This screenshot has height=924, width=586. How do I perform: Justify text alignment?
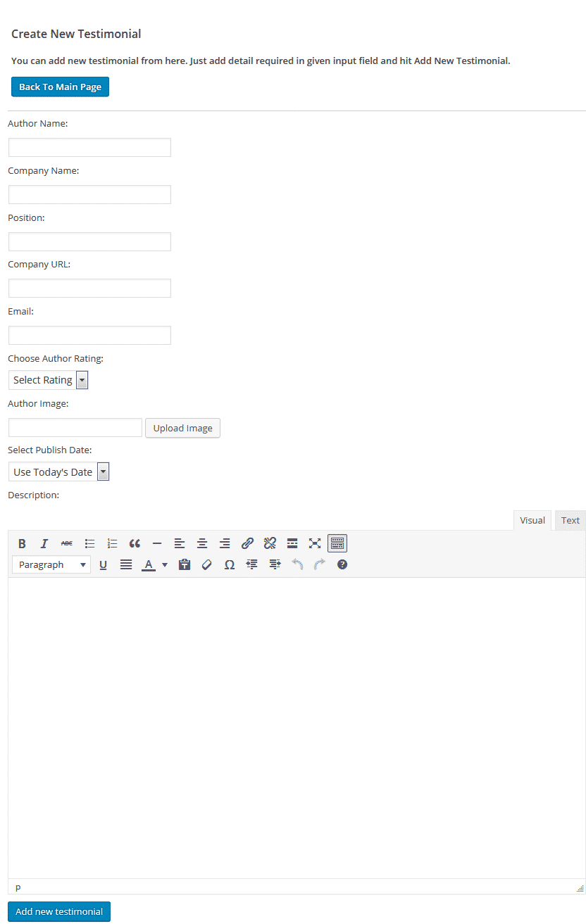point(126,564)
